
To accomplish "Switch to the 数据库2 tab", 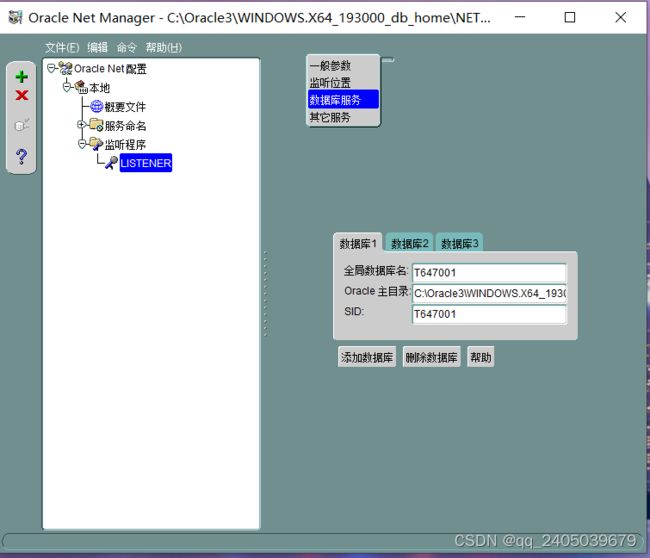I will coord(410,243).
